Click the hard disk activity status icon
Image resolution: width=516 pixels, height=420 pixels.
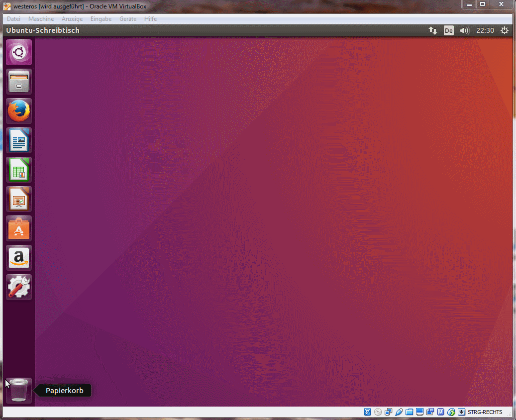tap(368, 412)
